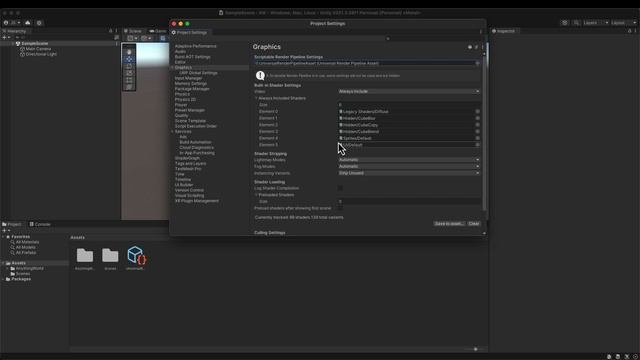This screenshot has height=360, width=640.
Task: Click object picker for Hidden/CubeCopy element
Action: coord(477,125)
